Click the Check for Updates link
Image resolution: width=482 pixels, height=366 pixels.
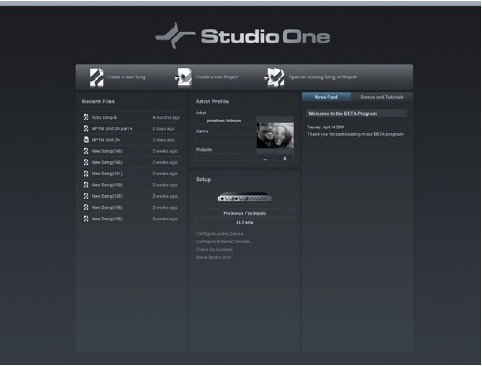click(x=214, y=250)
